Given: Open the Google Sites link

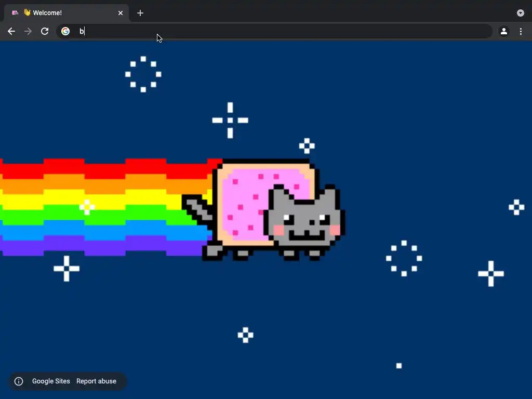Looking at the screenshot, I should (x=51, y=381).
